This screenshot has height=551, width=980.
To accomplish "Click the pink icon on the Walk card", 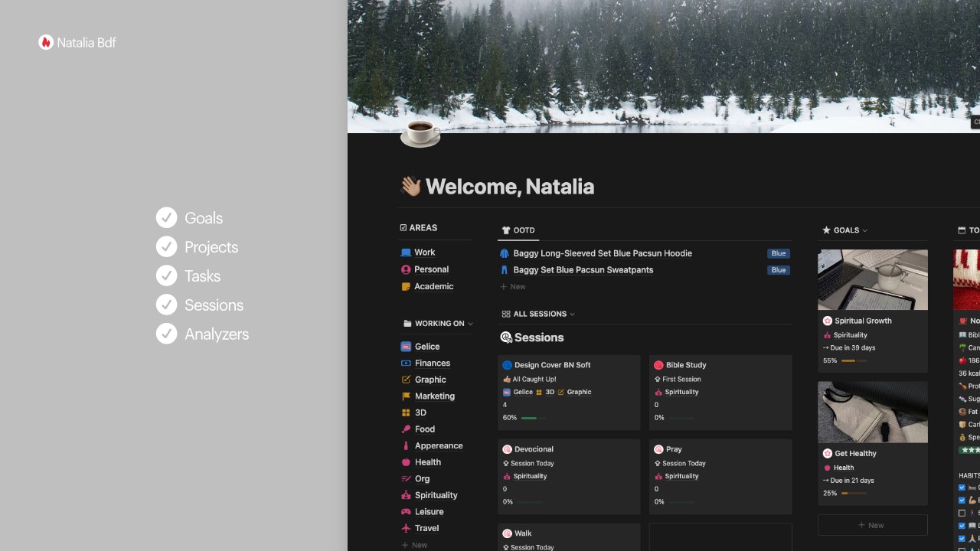I will [507, 533].
